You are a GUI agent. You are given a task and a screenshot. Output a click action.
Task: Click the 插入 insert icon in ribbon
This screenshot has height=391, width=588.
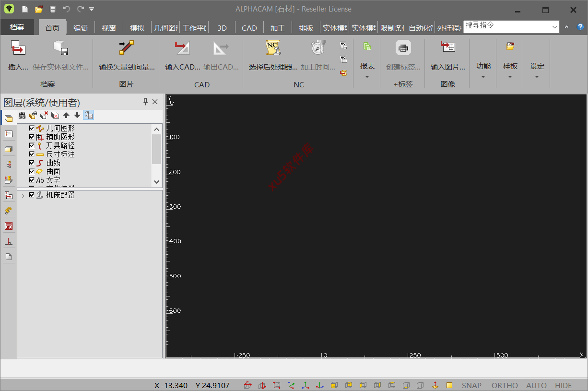pyautogui.click(x=18, y=48)
